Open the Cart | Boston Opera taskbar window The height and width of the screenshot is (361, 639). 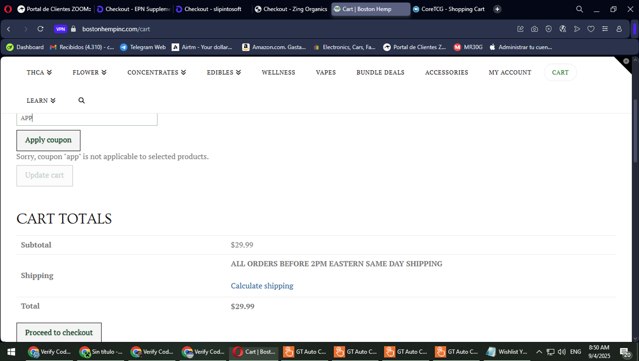click(x=254, y=352)
